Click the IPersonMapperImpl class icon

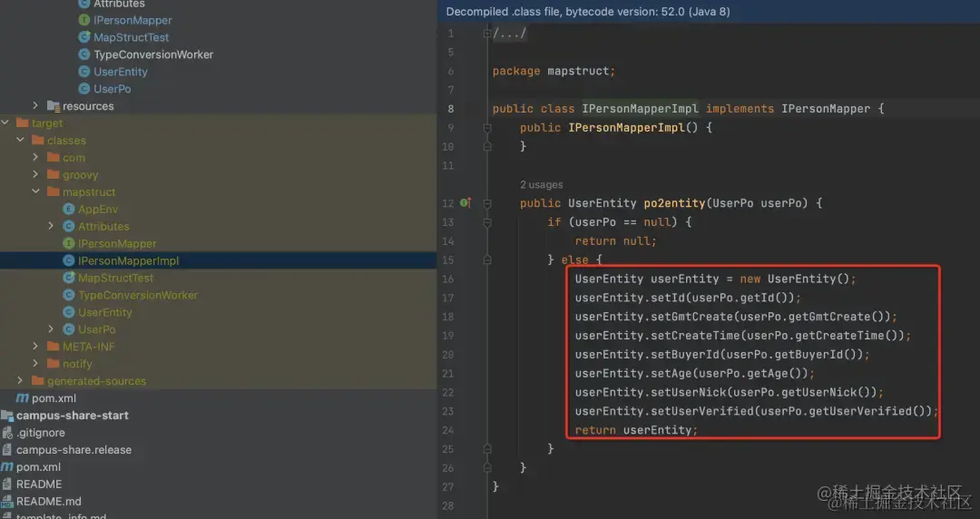(69, 260)
